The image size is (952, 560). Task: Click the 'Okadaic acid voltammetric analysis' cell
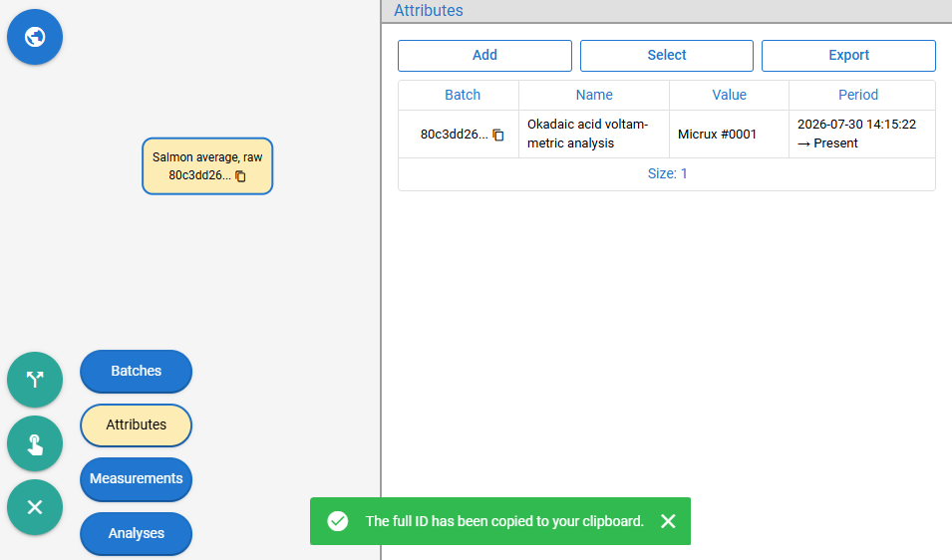(594, 135)
